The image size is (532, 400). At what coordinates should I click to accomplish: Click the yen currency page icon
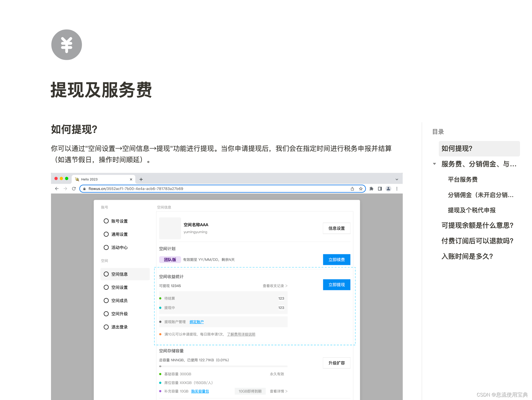tap(66, 45)
